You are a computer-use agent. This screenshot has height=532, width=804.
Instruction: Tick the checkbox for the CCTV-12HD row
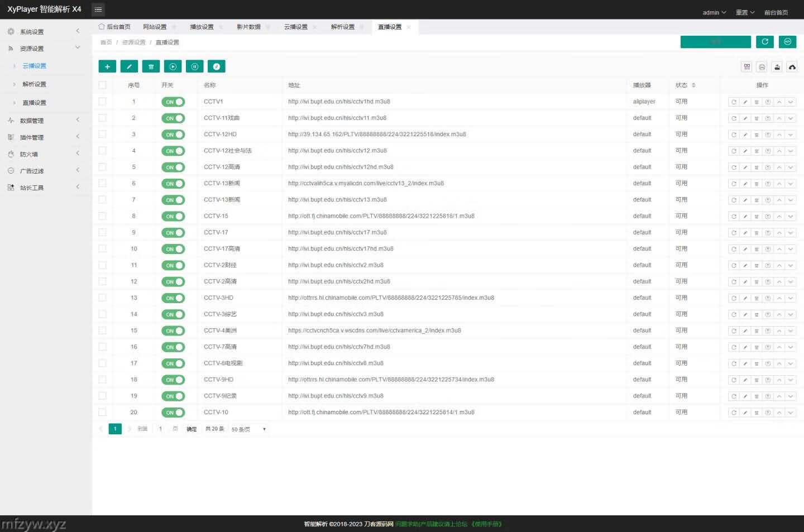click(x=102, y=135)
